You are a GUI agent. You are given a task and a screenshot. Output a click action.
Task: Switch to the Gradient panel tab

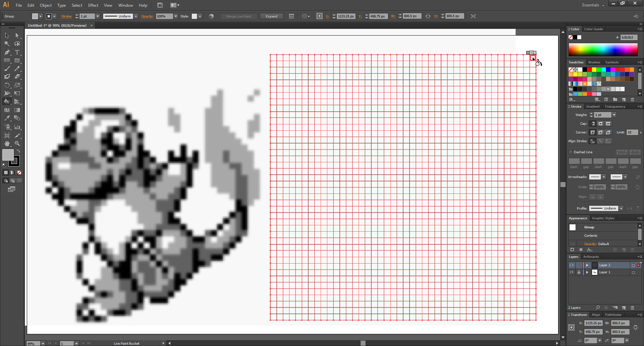tap(593, 107)
